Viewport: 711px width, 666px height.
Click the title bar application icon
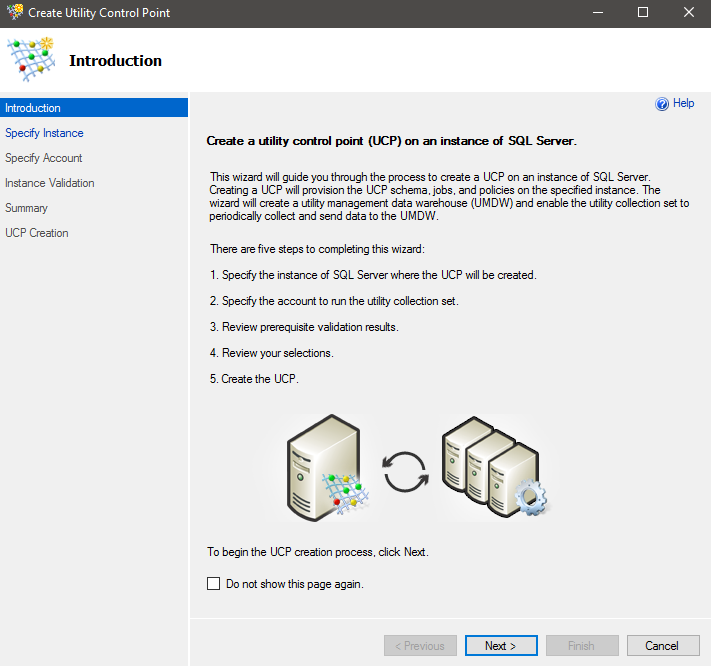point(15,12)
